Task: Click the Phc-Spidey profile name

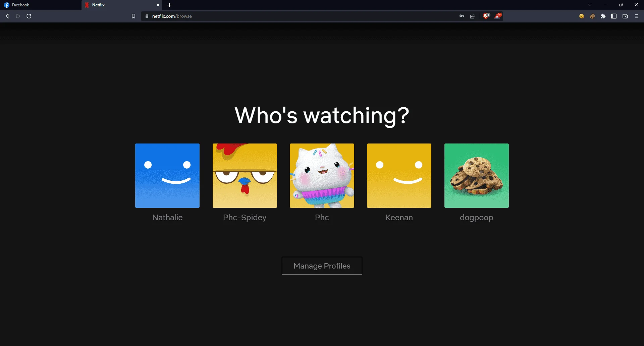Action: pyautogui.click(x=245, y=218)
